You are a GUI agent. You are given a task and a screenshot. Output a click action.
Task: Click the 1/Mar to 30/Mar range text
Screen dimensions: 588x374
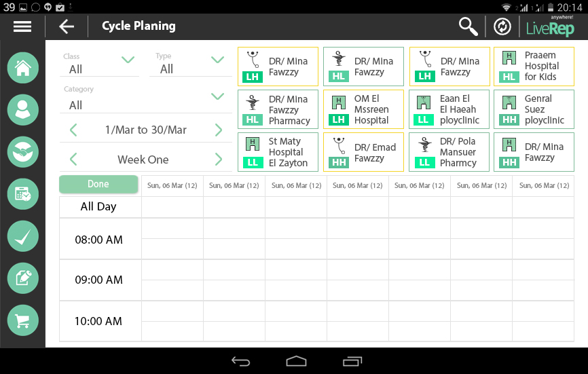coord(146,130)
